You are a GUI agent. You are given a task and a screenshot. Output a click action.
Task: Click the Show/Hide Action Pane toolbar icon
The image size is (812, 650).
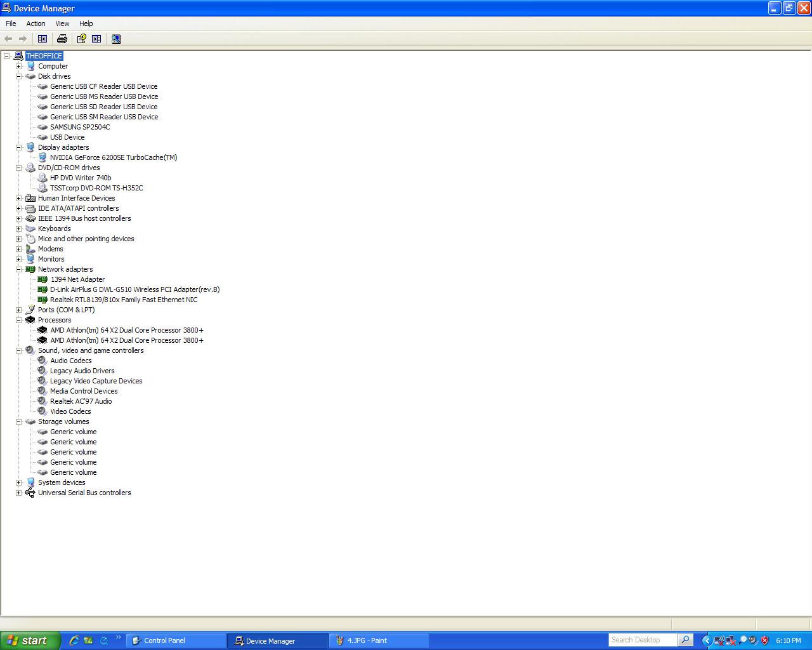pos(96,39)
